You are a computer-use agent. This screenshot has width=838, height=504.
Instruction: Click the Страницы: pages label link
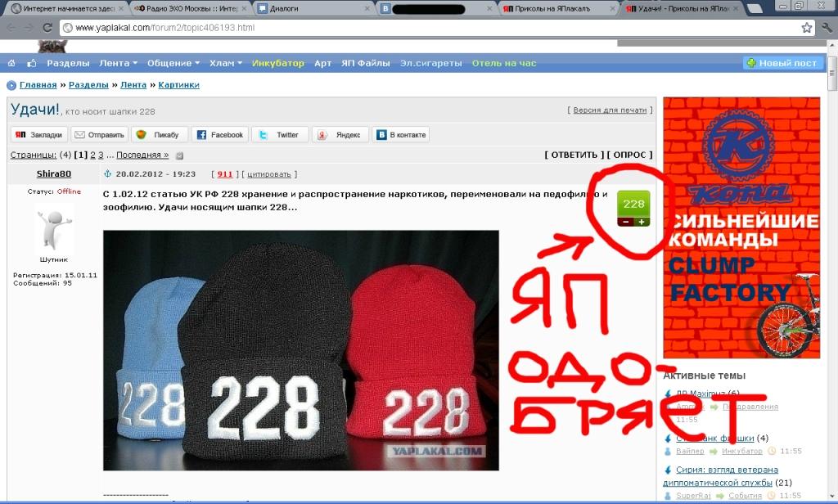tap(33, 155)
